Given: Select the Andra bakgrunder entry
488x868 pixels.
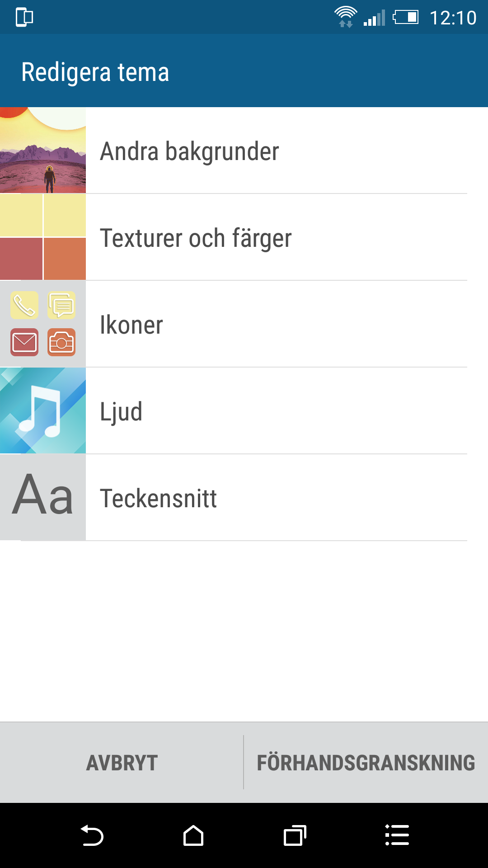Looking at the screenshot, I should 244,150.
